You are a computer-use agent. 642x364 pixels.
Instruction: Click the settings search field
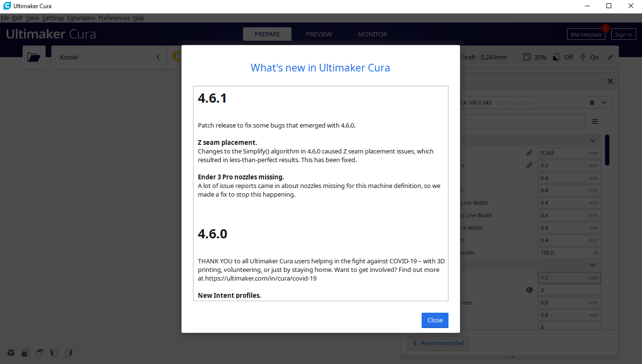point(522,121)
